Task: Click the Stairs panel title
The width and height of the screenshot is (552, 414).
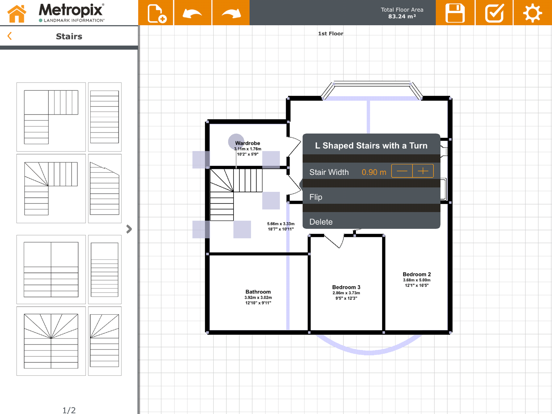Action: point(69,36)
